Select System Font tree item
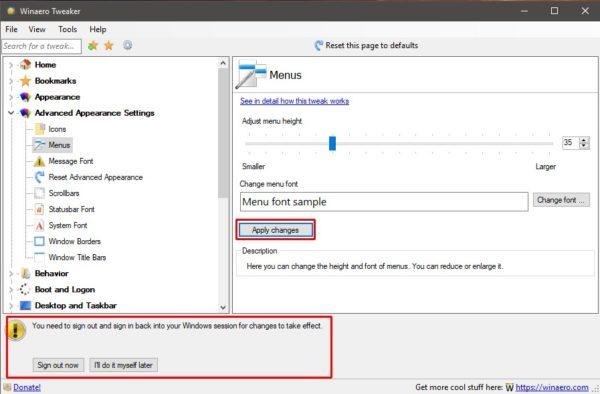600x394 pixels. point(68,225)
